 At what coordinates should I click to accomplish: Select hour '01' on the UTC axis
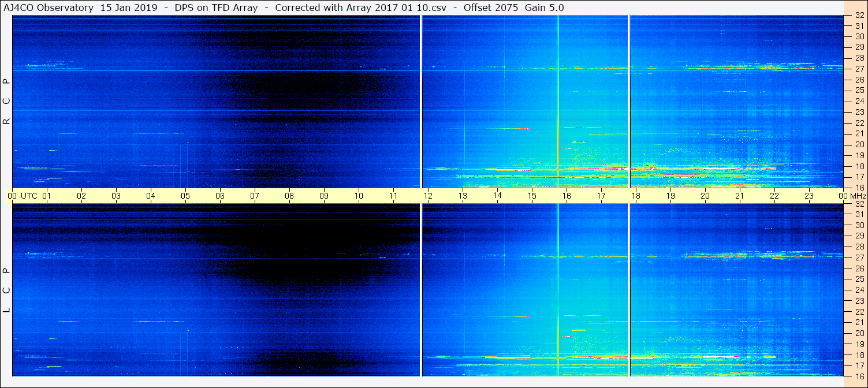[x=47, y=196]
